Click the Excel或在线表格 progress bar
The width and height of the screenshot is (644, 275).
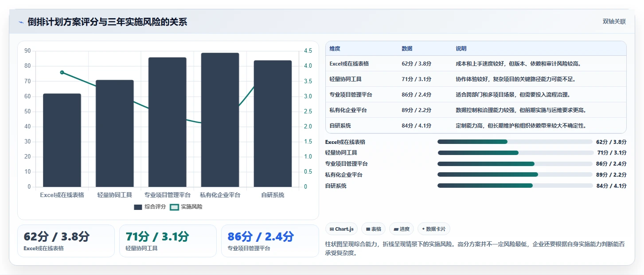(515, 142)
